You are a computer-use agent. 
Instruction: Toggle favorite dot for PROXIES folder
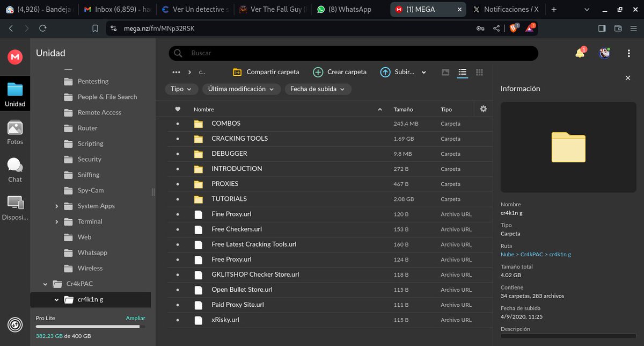(178, 184)
